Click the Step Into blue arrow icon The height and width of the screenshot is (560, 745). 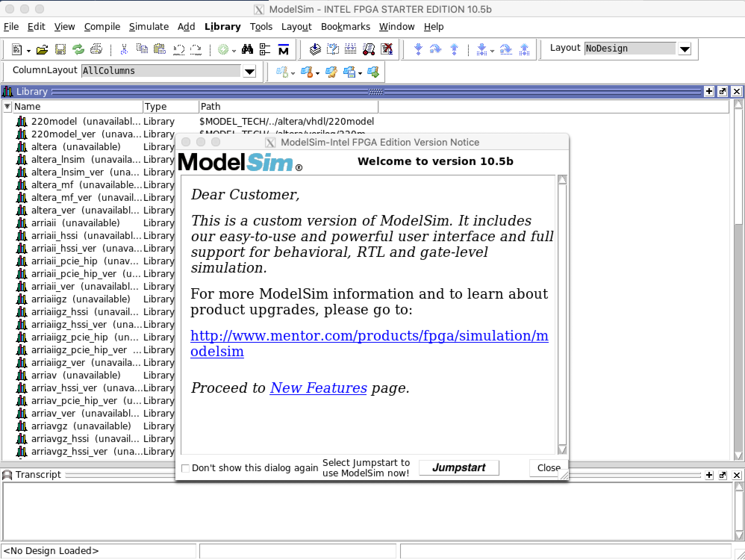[x=418, y=49]
